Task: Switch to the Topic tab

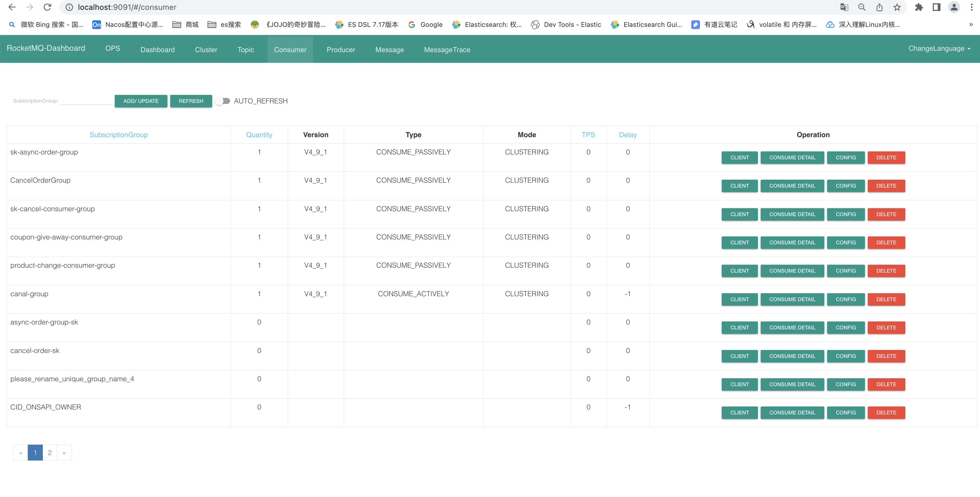Action: tap(245, 49)
